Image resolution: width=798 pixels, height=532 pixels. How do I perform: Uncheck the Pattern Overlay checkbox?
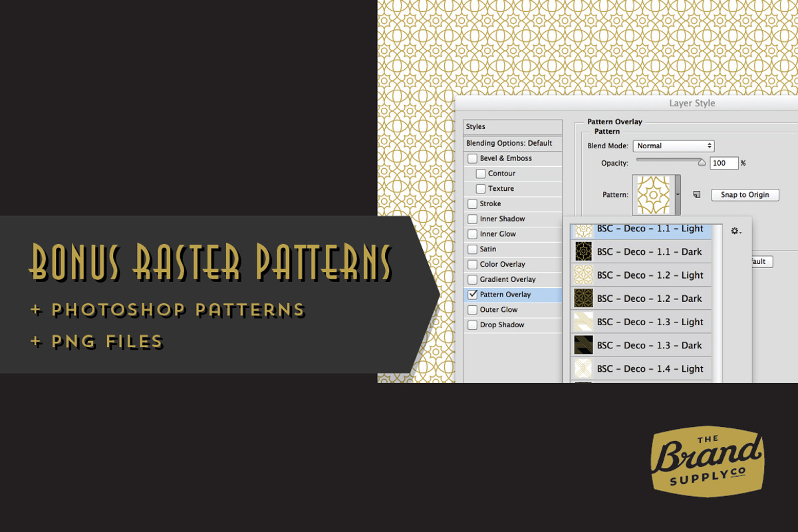click(x=473, y=295)
